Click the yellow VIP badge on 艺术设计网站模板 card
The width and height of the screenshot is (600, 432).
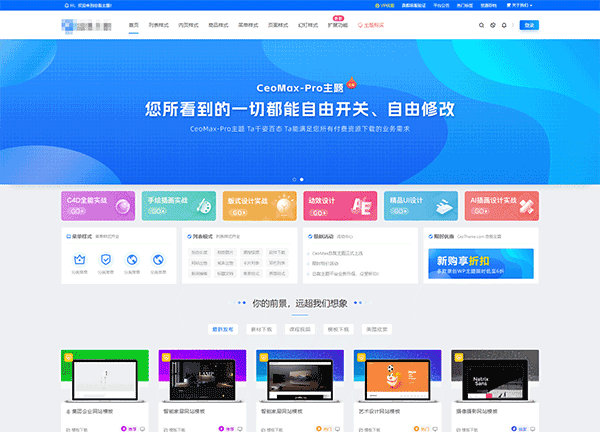tap(362, 357)
